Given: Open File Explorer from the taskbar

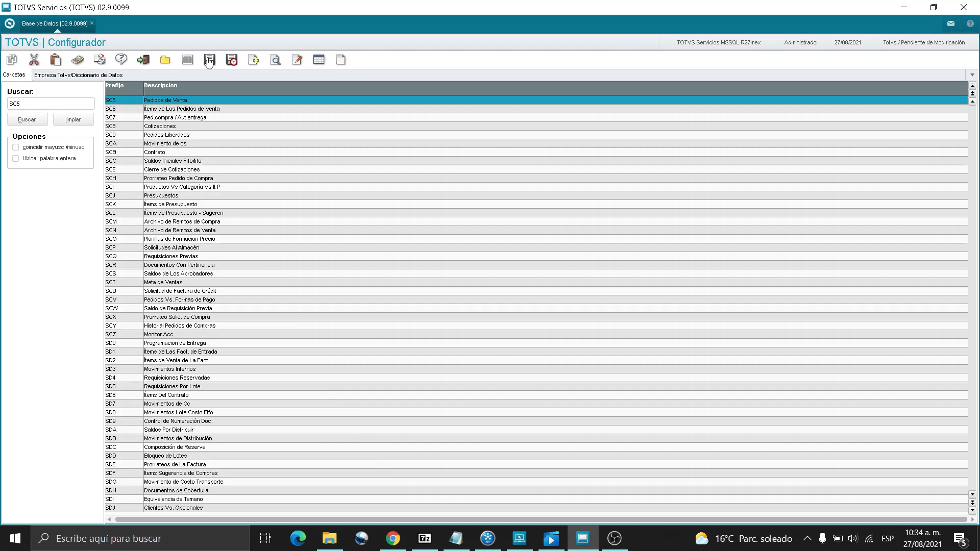Looking at the screenshot, I should pos(330,538).
